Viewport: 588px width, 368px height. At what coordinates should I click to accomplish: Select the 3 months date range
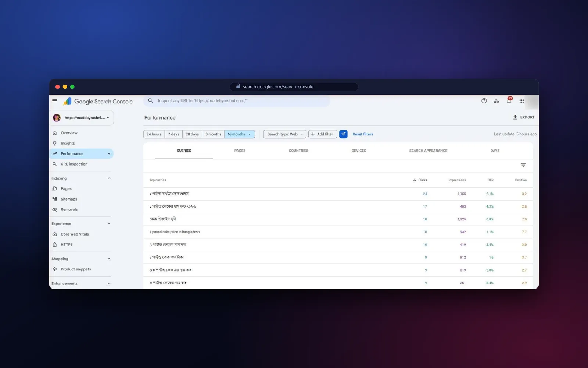[213, 134]
